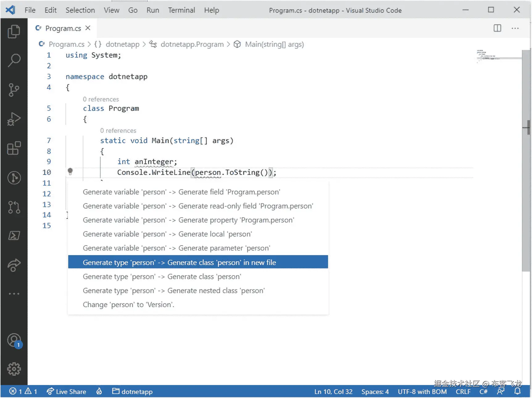
Task: Click the vertical editor scrollbar
Action: (x=526, y=160)
